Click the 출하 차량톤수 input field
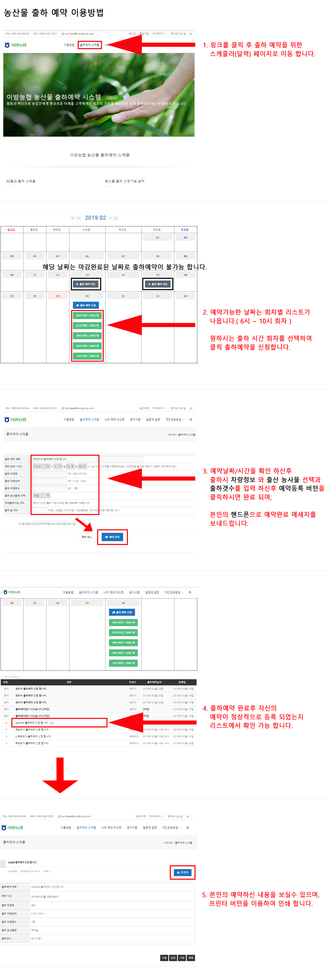 click(x=50, y=488)
